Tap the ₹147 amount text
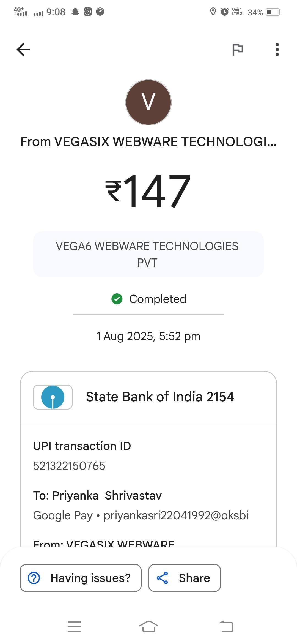This screenshot has width=297, height=644. [x=148, y=191]
